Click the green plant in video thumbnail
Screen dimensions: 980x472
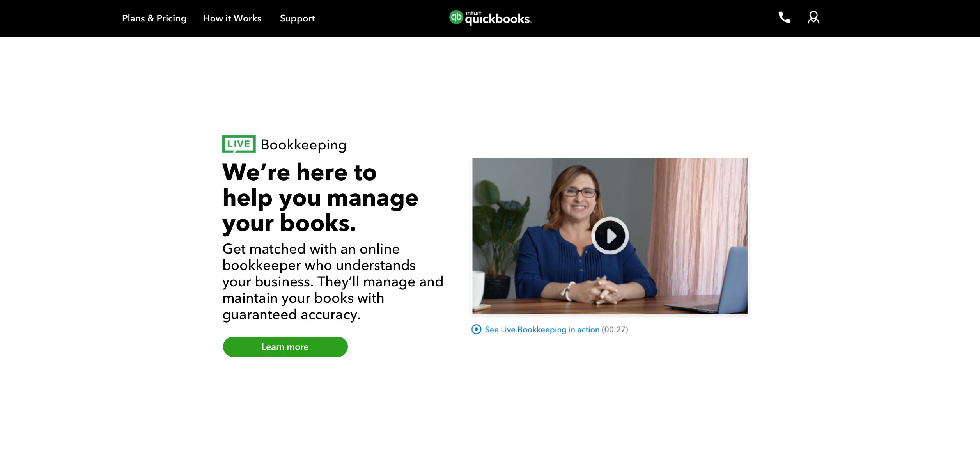click(x=497, y=230)
